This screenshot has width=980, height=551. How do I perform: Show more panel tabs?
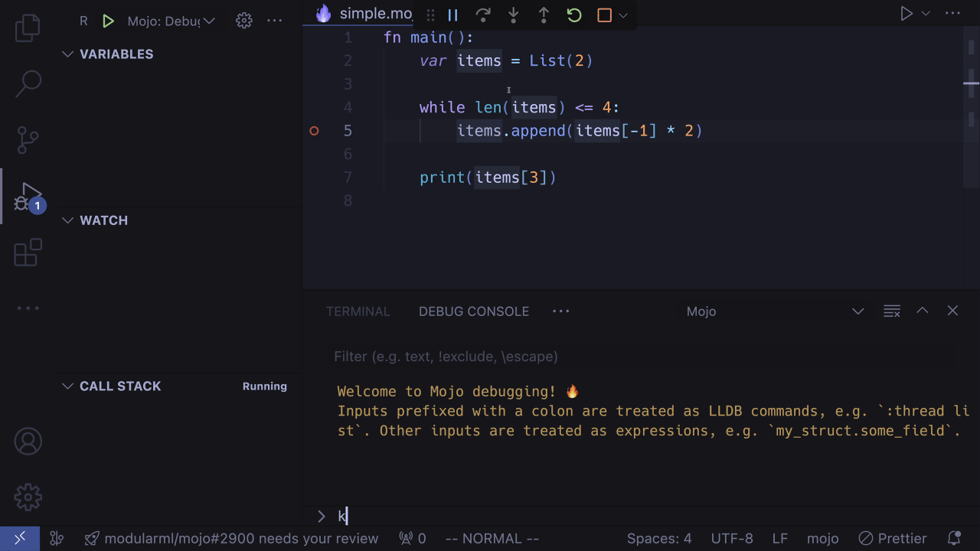click(x=561, y=311)
